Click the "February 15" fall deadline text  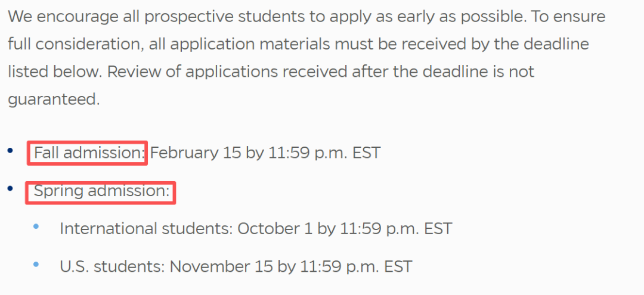[x=194, y=153]
